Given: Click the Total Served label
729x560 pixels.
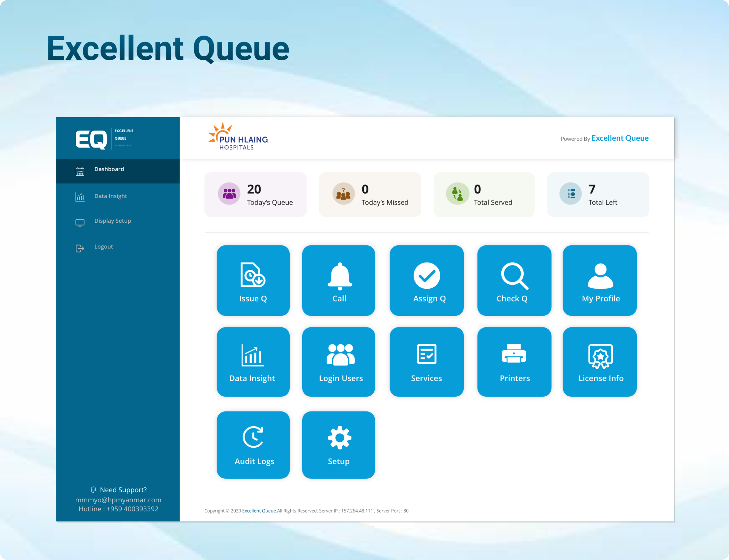Looking at the screenshot, I should click(x=493, y=202).
